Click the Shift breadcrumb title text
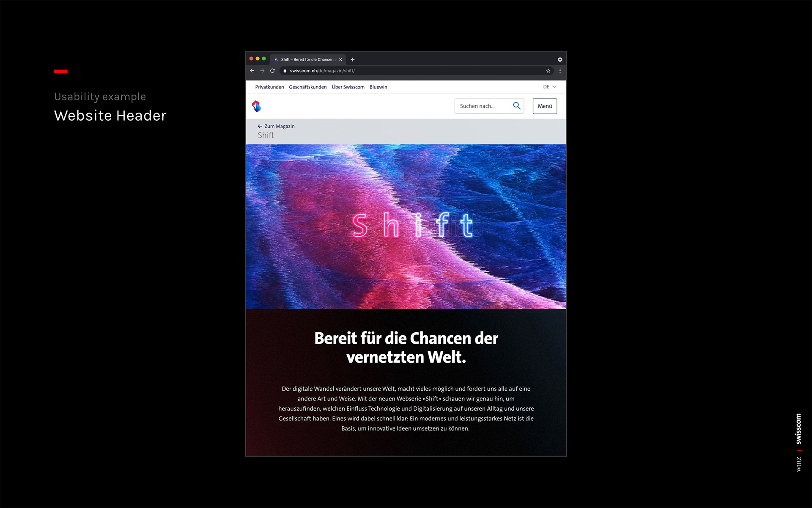The width and height of the screenshot is (812, 508). tap(266, 135)
